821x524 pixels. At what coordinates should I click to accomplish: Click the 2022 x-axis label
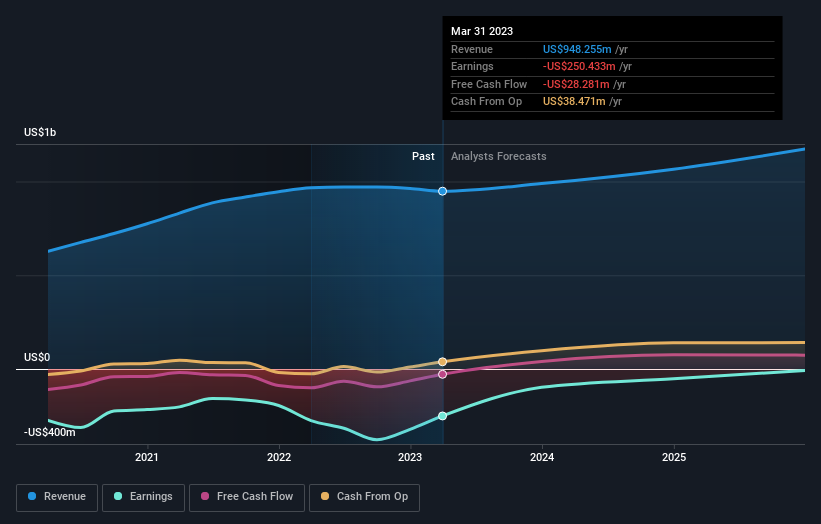279,457
